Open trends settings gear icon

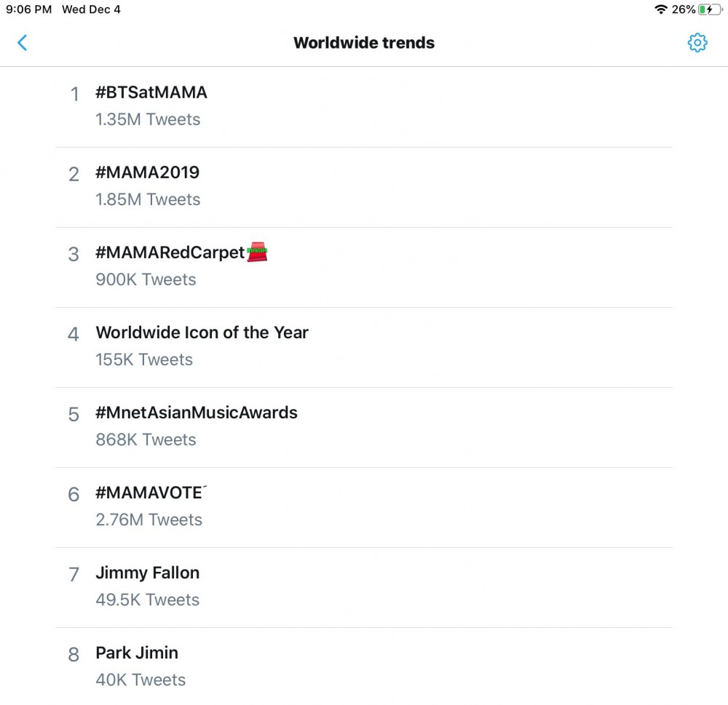click(x=697, y=43)
